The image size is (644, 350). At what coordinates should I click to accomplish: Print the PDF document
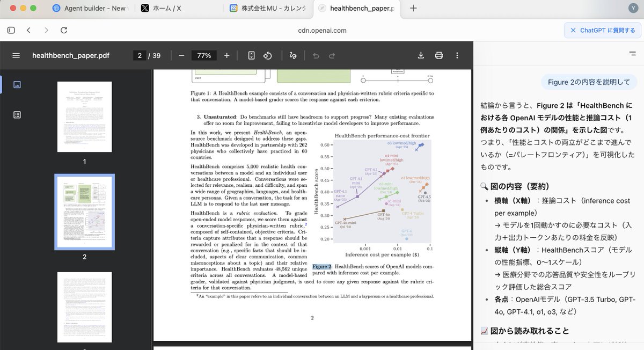[439, 55]
